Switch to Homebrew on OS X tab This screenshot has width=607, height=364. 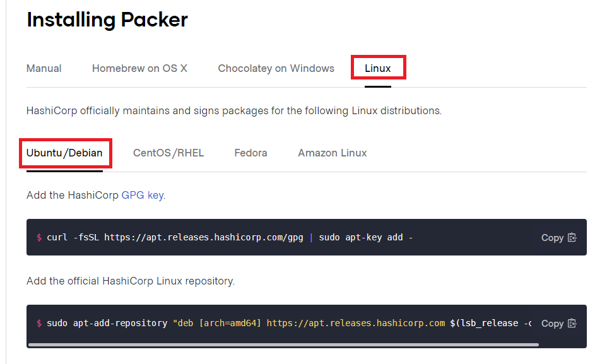(x=139, y=69)
